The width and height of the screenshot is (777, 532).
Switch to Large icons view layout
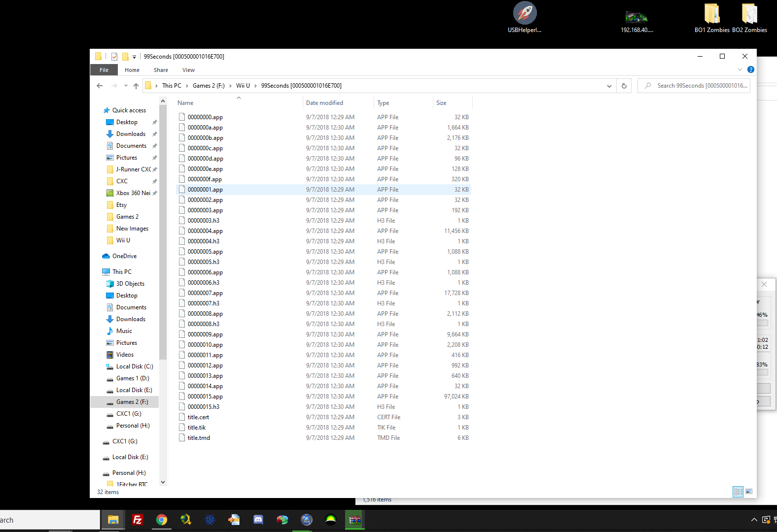click(749, 492)
